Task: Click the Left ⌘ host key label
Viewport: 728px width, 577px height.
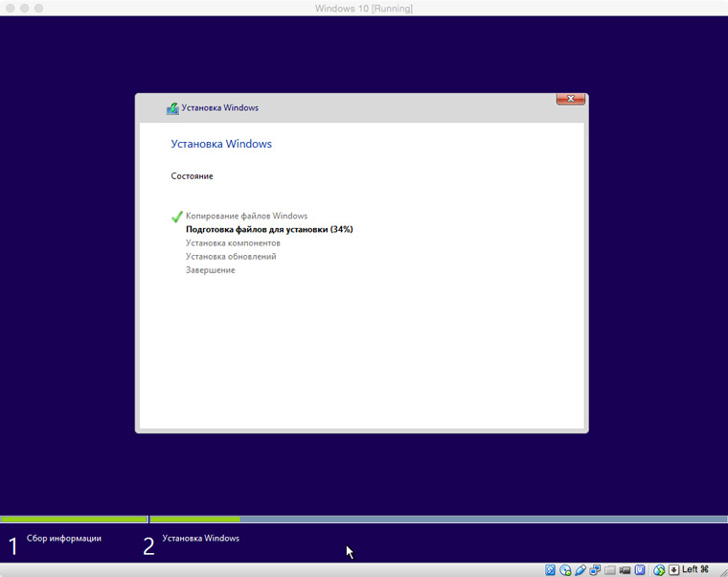Action: (x=695, y=569)
